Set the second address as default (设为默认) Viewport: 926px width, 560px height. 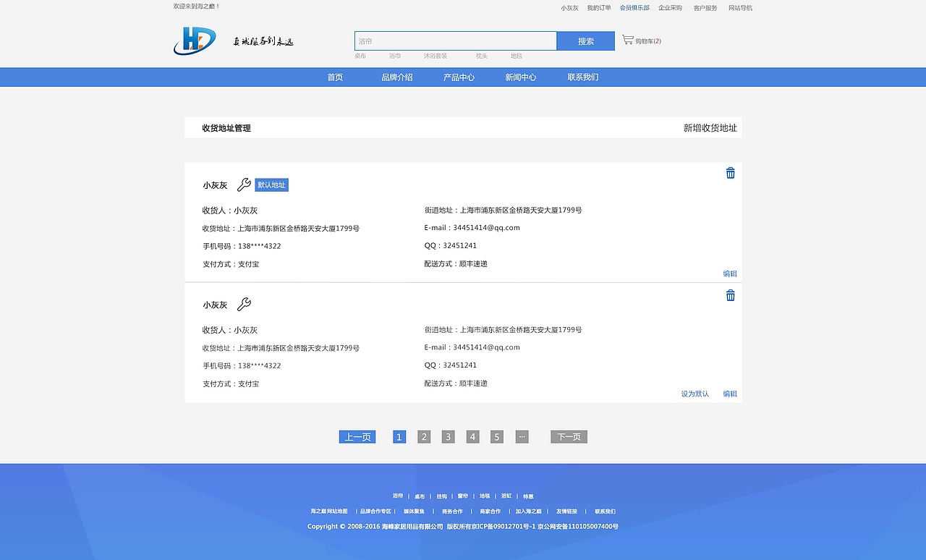(x=694, y=394)
